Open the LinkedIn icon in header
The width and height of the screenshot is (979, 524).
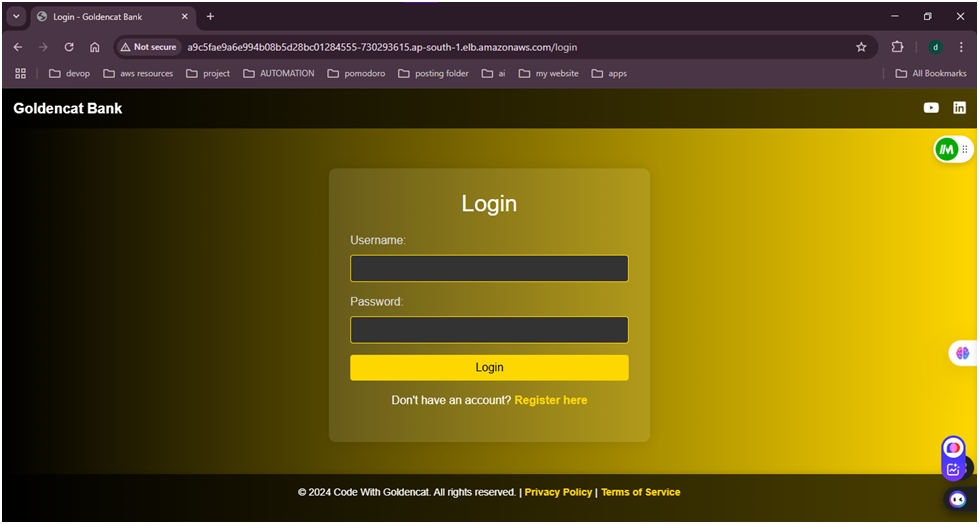point(959,108)
